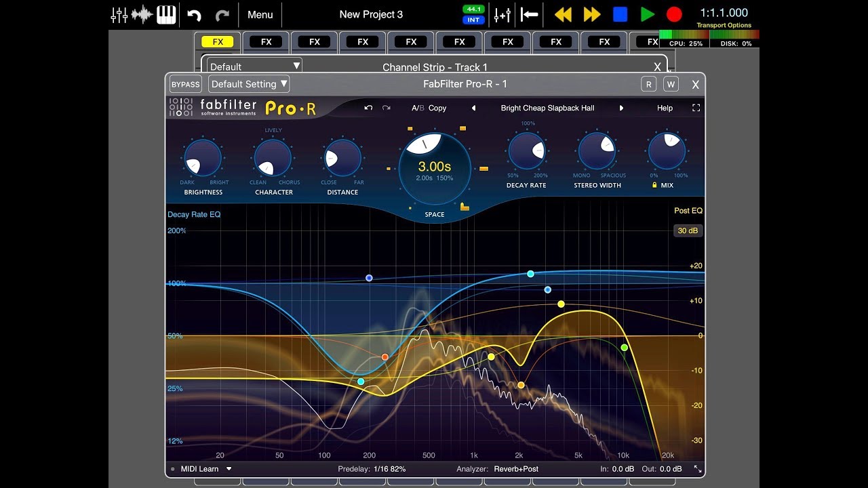Click the Space knob showing 3.00s

tap(435, 168)
